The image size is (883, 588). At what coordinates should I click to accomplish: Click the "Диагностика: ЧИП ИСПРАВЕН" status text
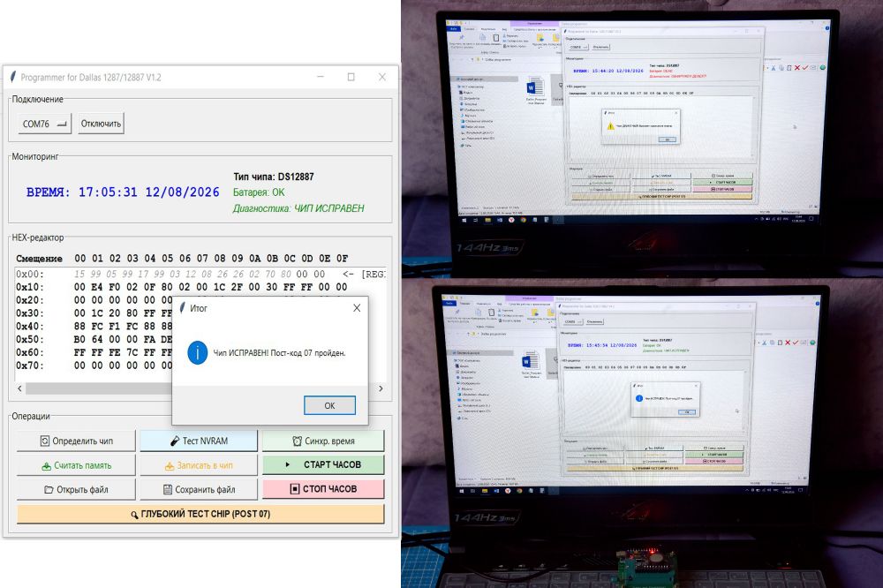click(x=298, y=208)
